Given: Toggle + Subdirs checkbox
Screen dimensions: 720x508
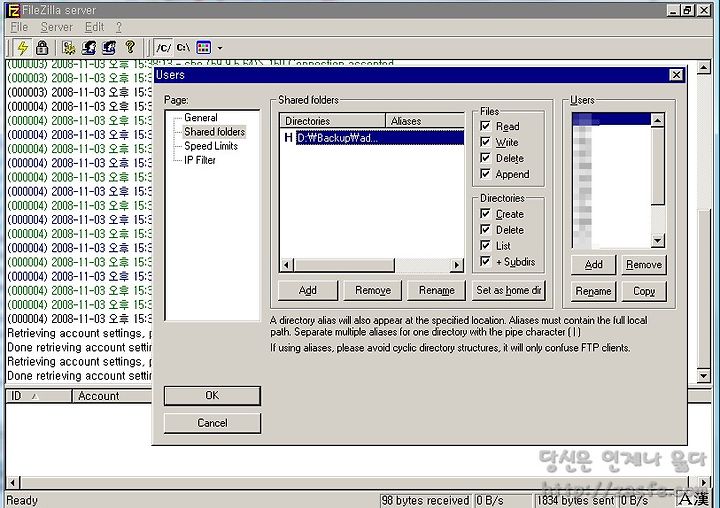Looking at the screenshot, I should coord(485,261).
